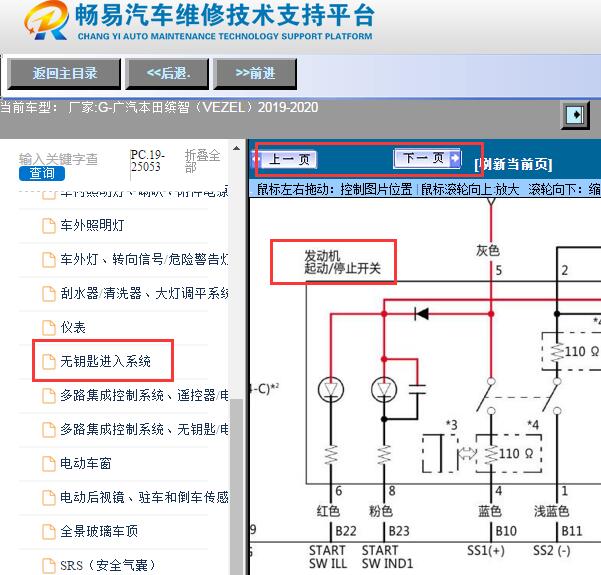Click the 返回主目录 button
This screenshot has height=575, width=601.
[x=64, y=74]
